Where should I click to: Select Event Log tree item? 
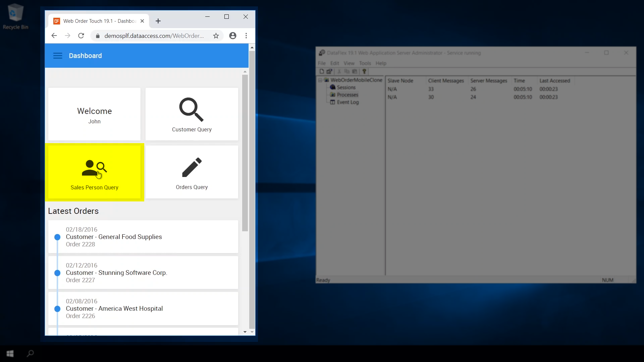click(x=347, y=102)
